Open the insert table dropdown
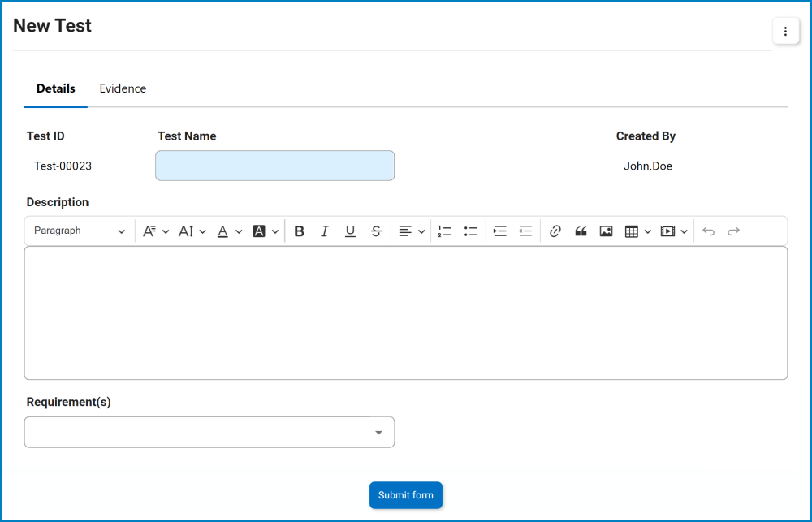This screenshot has width=812, height=522. (x=637, y=231)
